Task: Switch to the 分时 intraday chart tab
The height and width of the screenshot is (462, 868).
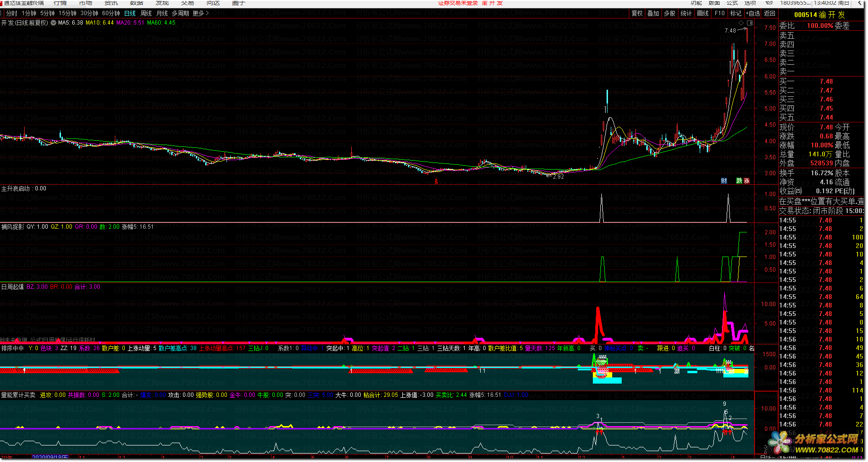Action: pos(11,13)
